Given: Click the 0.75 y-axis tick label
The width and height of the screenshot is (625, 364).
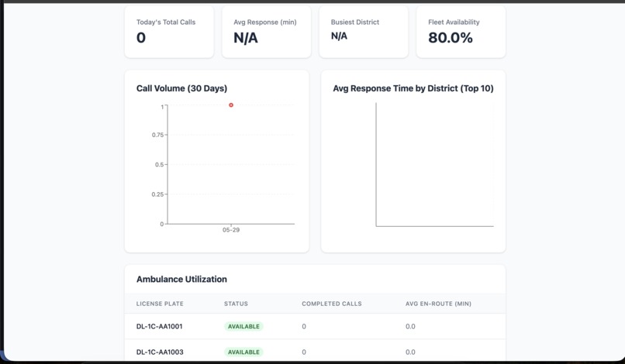Looking at the screenshot, I should click(157, 135).
